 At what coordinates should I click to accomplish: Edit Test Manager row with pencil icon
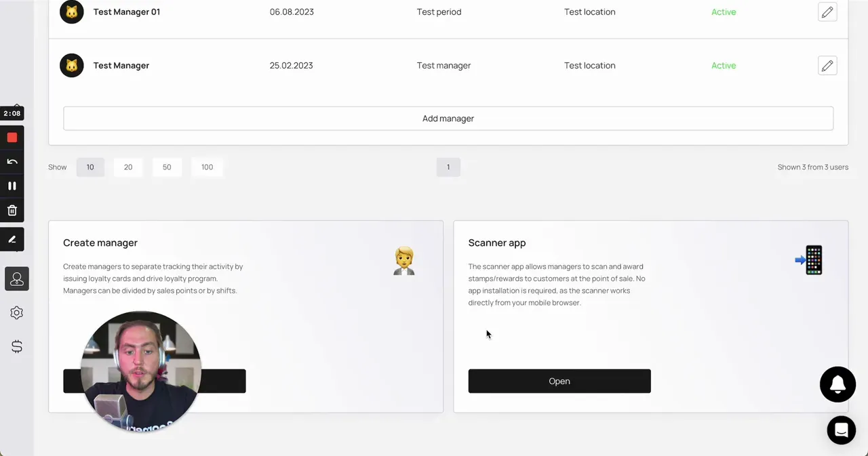[x=827, y=66]
